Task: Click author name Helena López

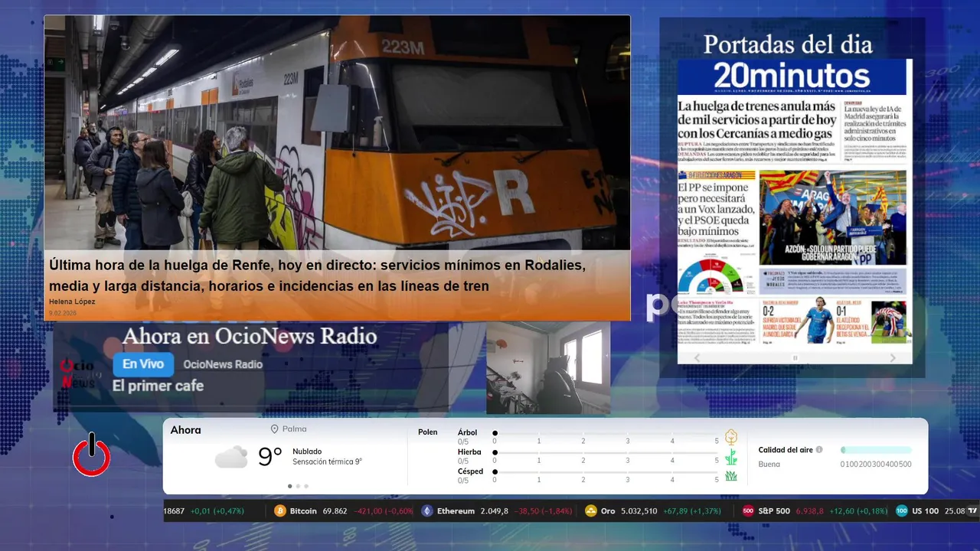Action: pos(72,302)
